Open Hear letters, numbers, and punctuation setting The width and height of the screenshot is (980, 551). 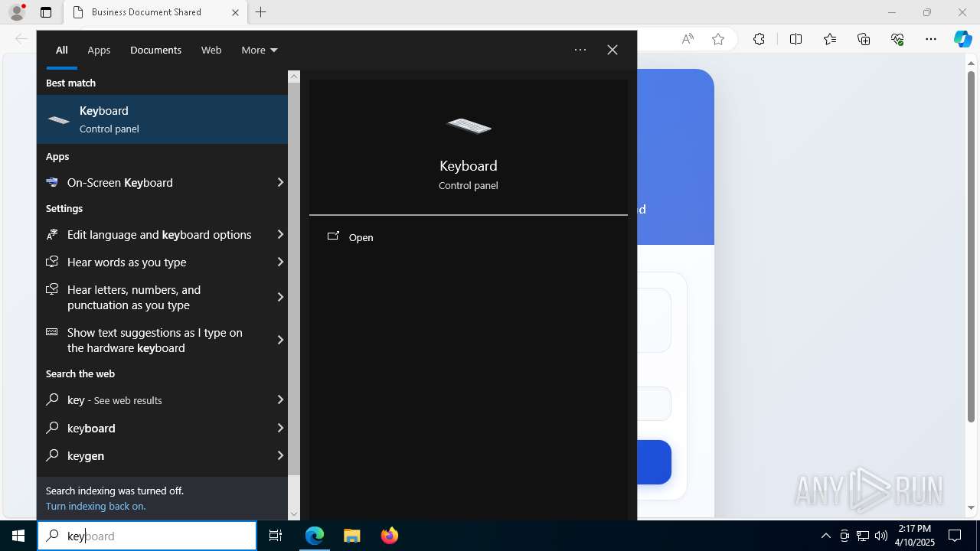click(x=155, y=297)
